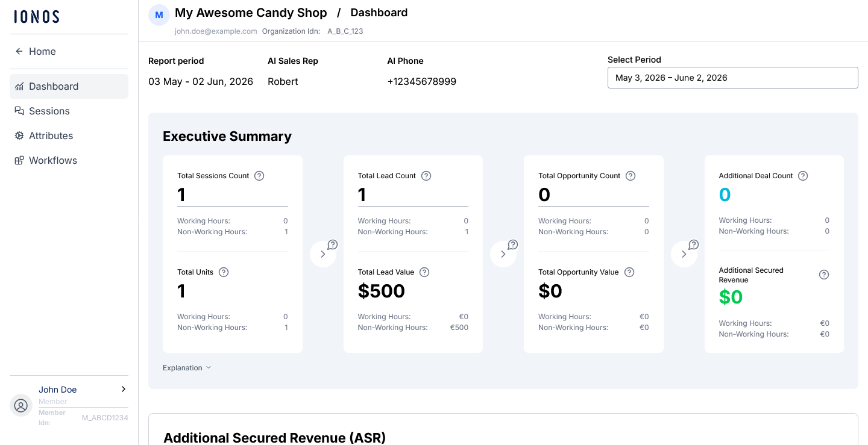Click the conversion help bubble between Opportunities and Deals
The image size is (868, 445).
(x=694, y=244)
